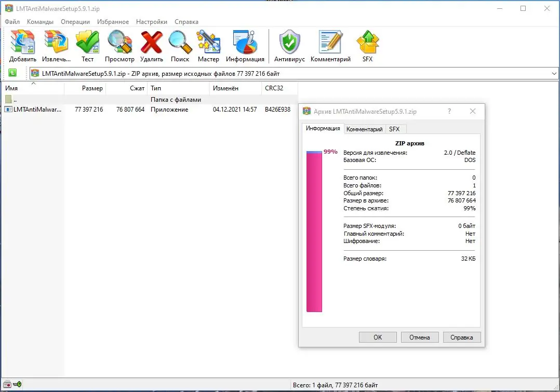Click the dialog question mark help button

(x=449, y=112)
